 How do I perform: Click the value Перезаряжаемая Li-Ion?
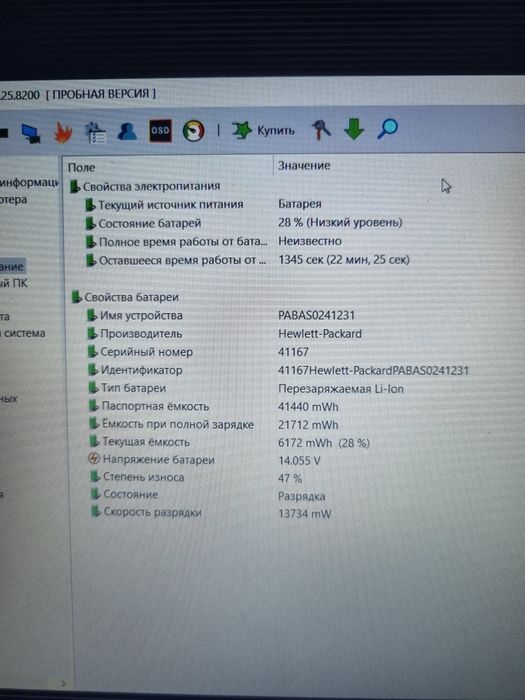click(x=341, y=388)
